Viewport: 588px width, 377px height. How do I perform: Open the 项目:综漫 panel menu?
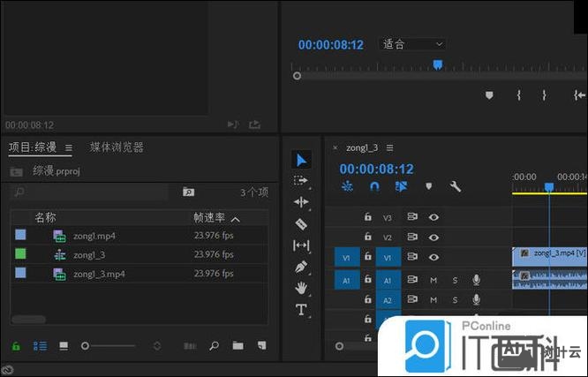[68, 147]
